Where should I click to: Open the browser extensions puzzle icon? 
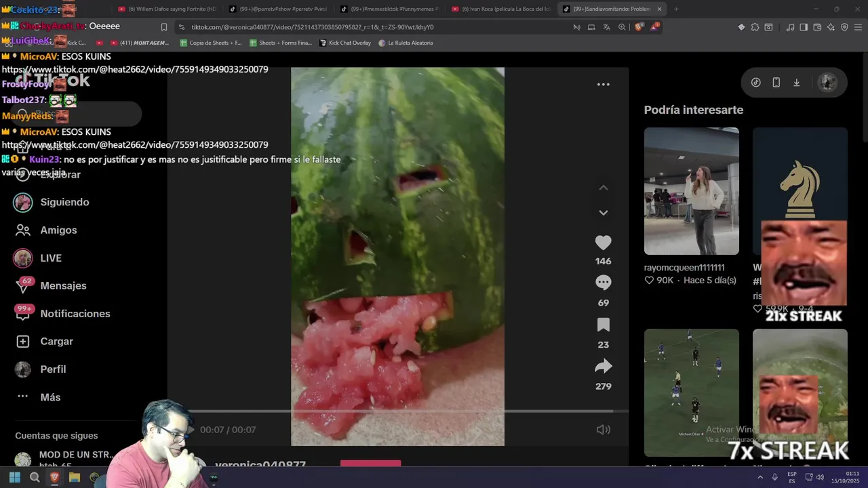tap(755, 27)
